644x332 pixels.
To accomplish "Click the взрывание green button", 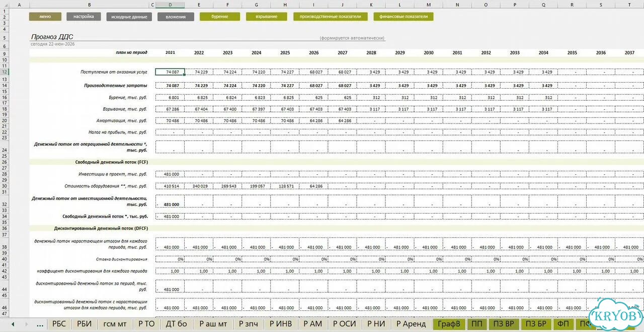I will pyautogui.click(x=266, y=17).
